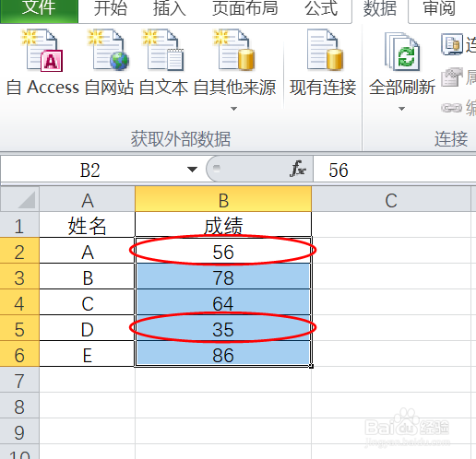Screen dimensions: 476x459
Task: Switch to the 开始 (Home) tab
Action: [x=110, y=8]
